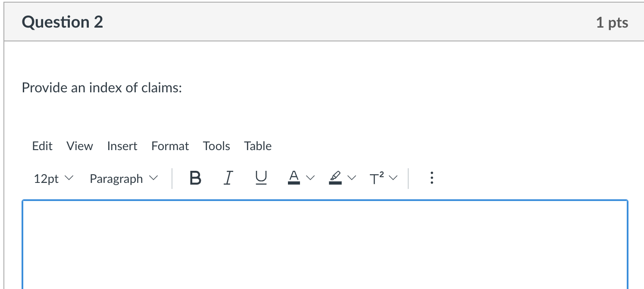The image size is (644, 289).
Task: Toggle underline formatting
Action: [261, 178]
